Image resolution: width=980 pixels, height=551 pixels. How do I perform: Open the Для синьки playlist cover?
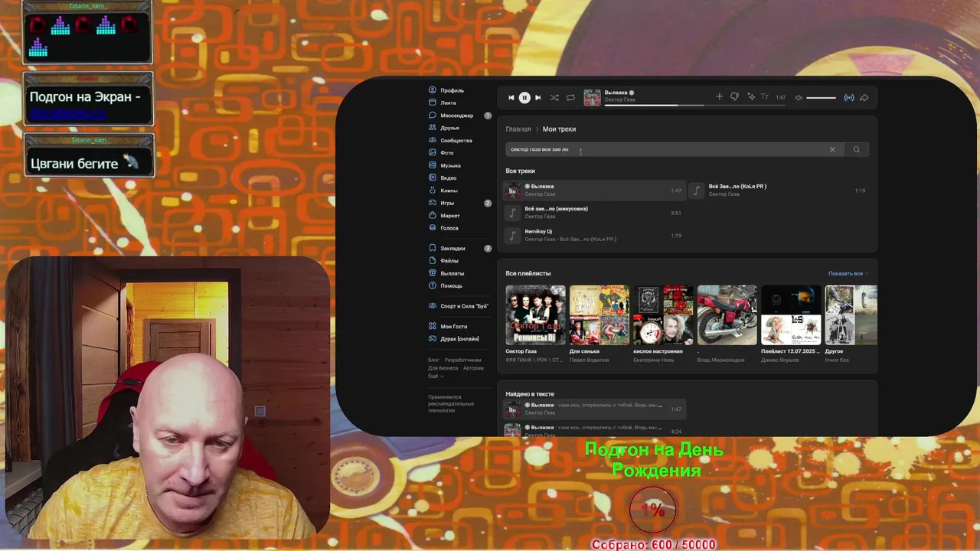tap(599, 315)
